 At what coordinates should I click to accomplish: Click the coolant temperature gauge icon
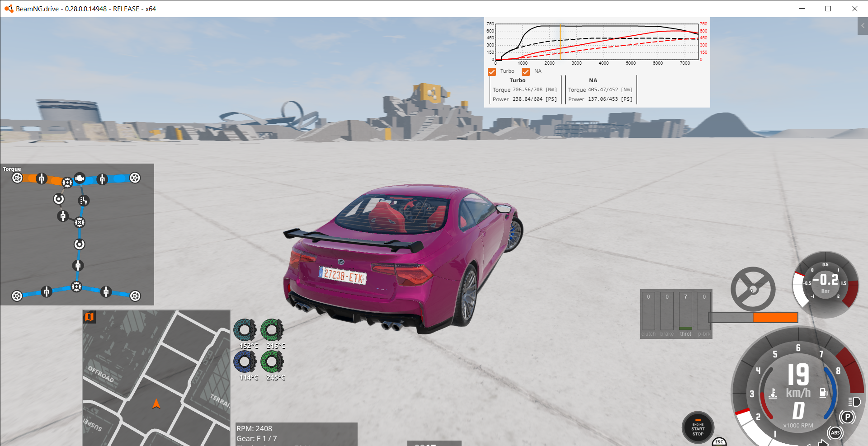(x=773, y=393)
